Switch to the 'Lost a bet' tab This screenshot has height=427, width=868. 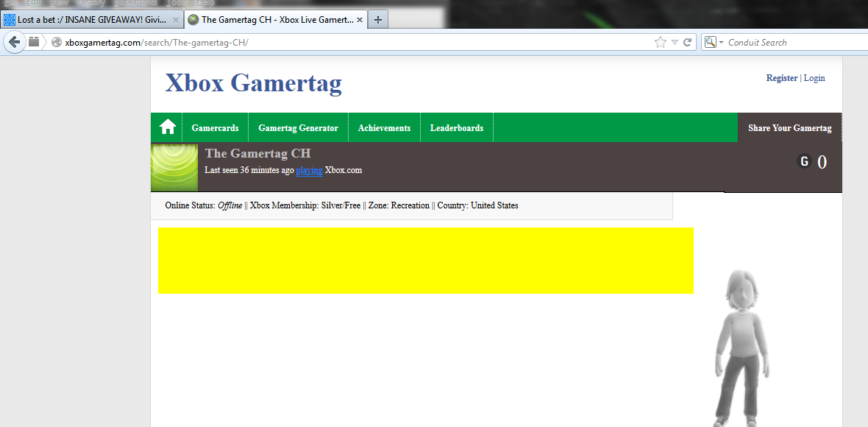click(92, 20)
